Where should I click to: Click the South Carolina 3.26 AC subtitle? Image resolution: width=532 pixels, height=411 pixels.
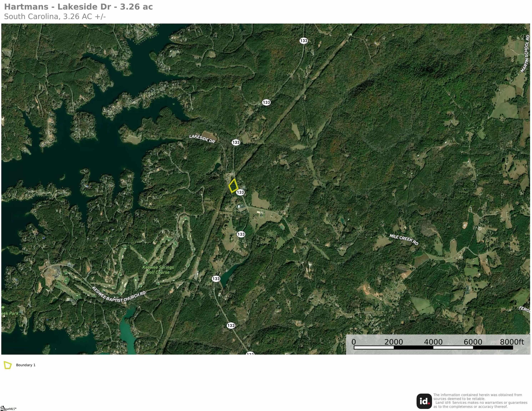[55, 17]
